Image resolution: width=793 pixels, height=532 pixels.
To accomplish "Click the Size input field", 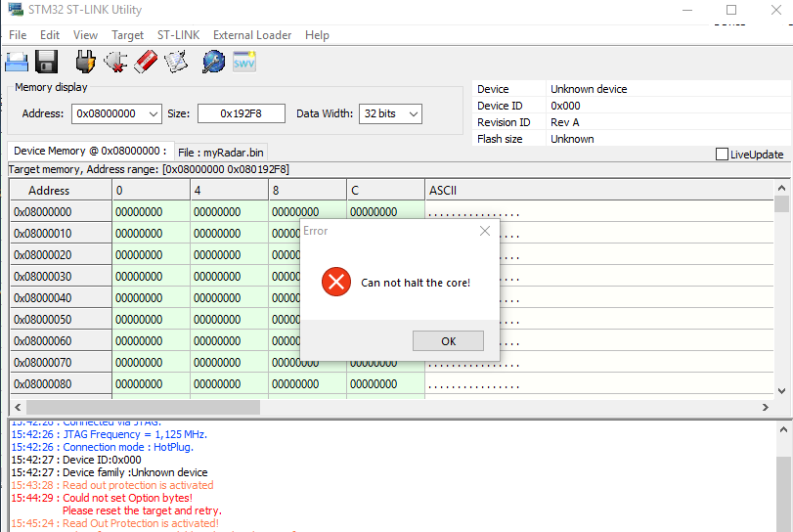I will click(x=242, y=113).
